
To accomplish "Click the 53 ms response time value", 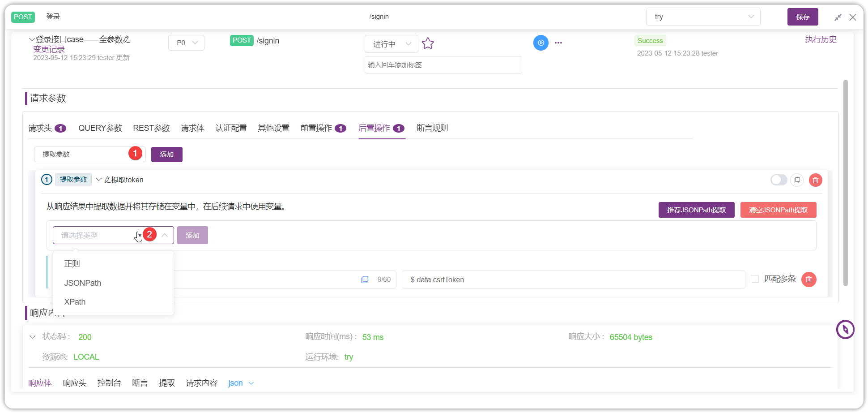I will pyautogui.click(x=373, y=337).
